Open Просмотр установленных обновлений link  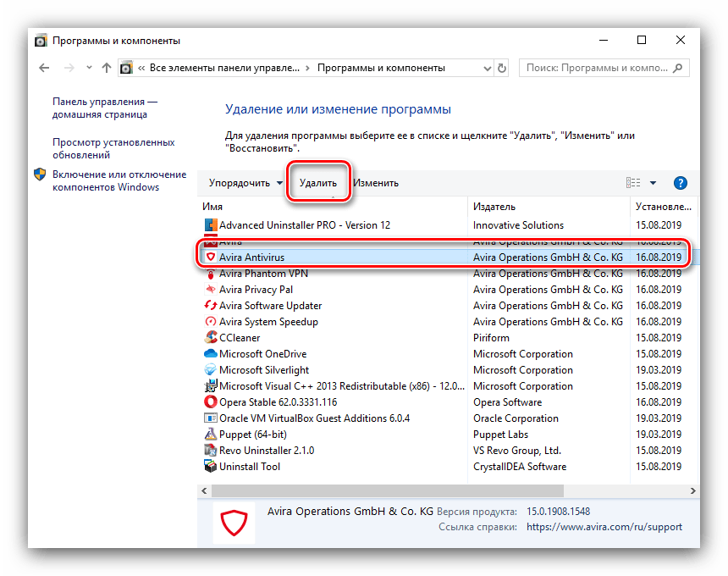[113, 149]
